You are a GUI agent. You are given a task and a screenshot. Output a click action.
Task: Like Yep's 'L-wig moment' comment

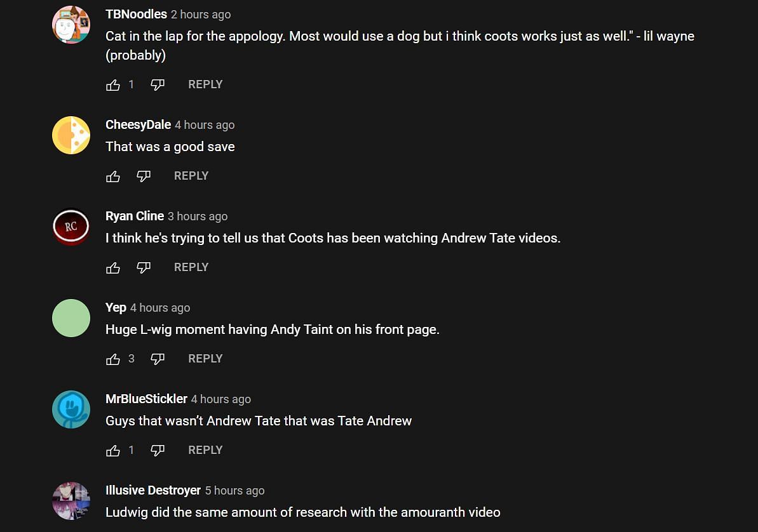pyautogui.click(x=113, y=359)
